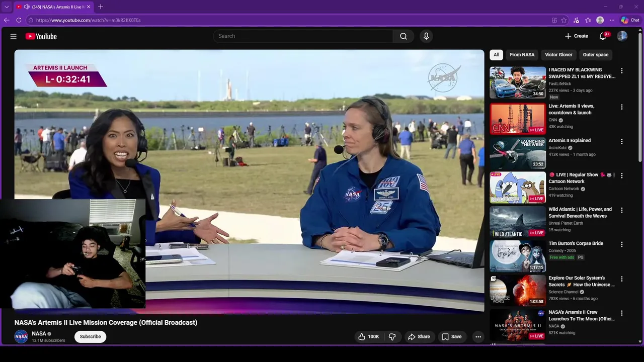Click the address bar apps grid icon

click(554, 20)
